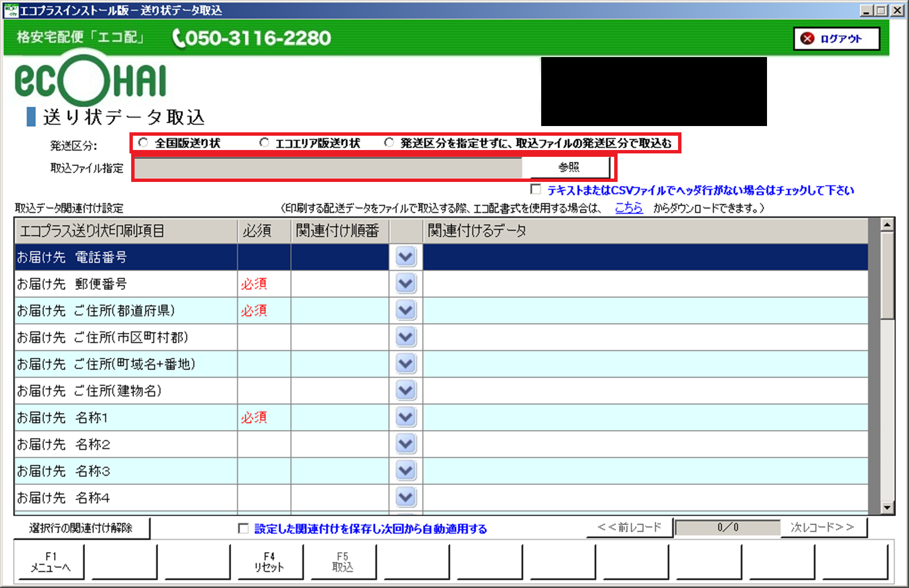The image size is (909, 588).
Task: Expand dropdown for ご住所(都道府県) row
Action: [x=405, y=310]
